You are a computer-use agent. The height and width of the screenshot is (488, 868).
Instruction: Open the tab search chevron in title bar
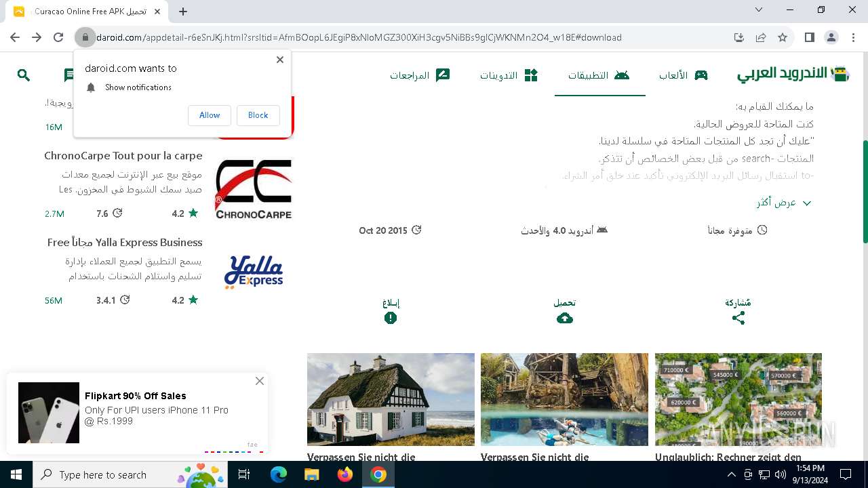pos(759,9)
